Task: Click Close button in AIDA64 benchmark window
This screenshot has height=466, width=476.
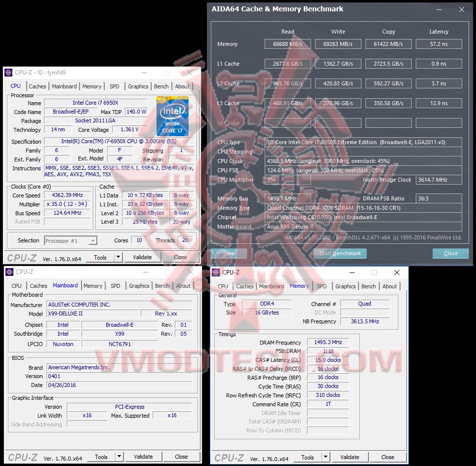Action: coord(450,254)
